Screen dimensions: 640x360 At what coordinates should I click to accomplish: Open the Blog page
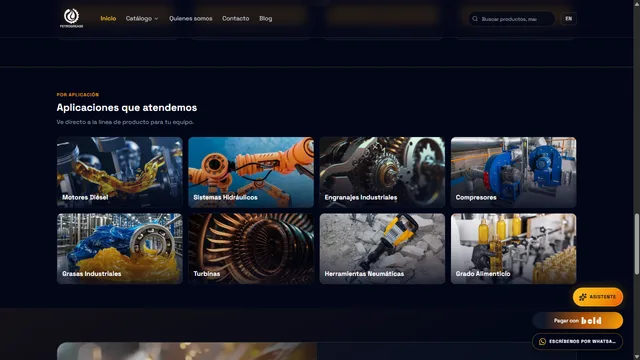(x=265, y=18)
